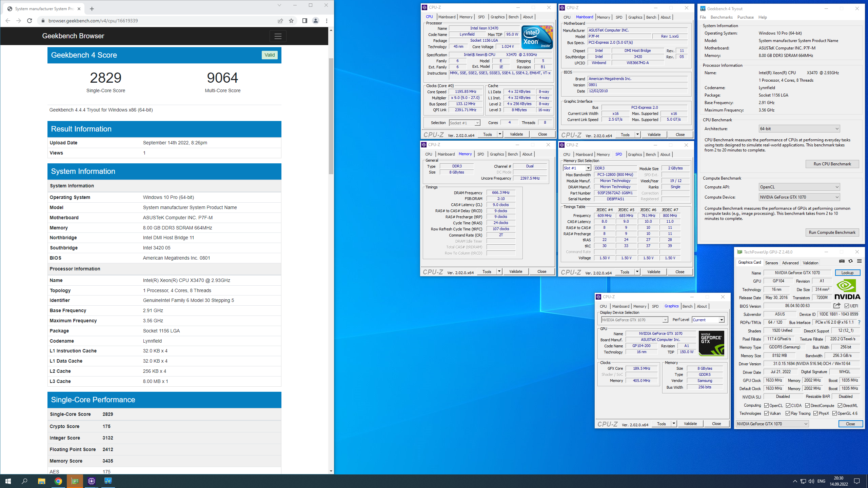Click CPU-Z icon in taskbar
The height and width of the screenshot is (488, 868).
(91, 481)
